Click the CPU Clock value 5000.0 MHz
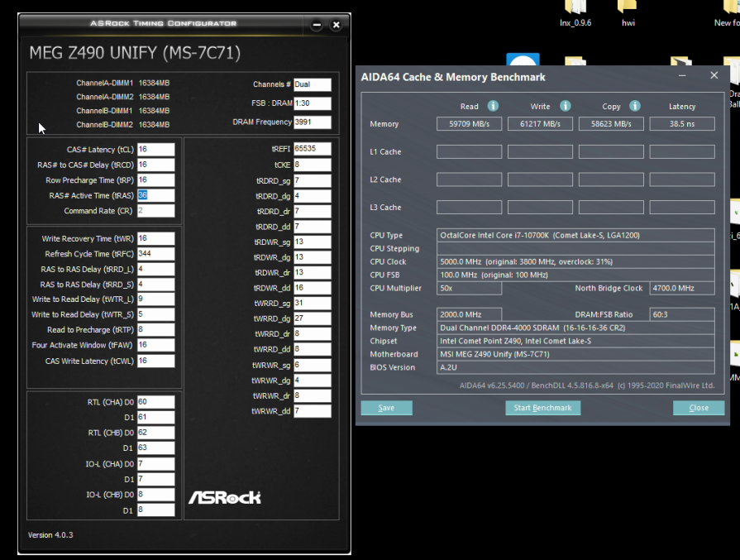740x560 pixels. coord(575,261)
